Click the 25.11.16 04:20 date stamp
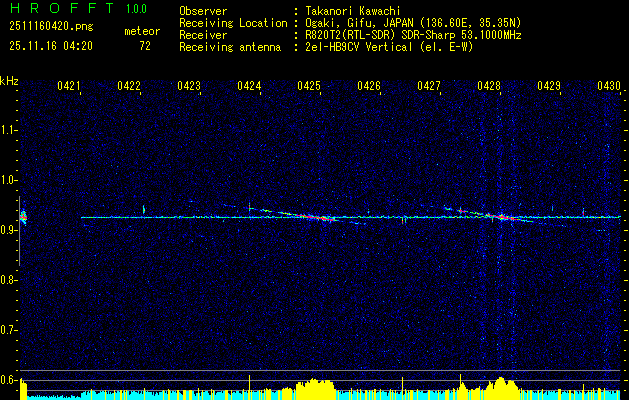 (49, 46)
